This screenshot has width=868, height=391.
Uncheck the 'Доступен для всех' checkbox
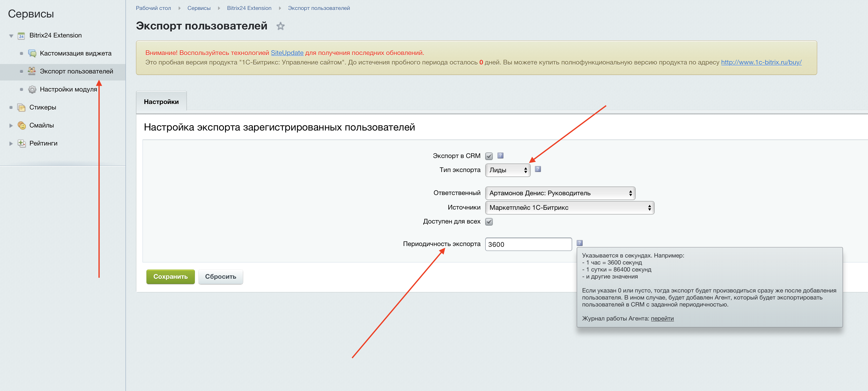pos(489,222)
